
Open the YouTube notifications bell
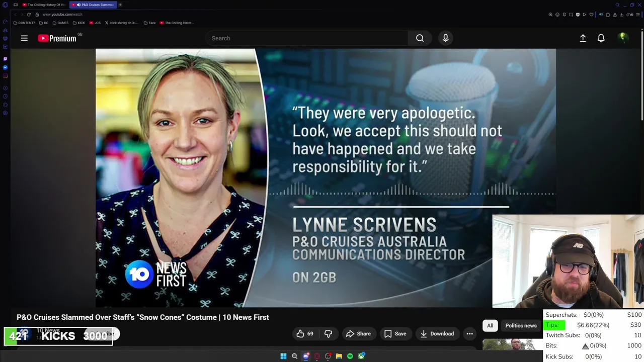point(601,38)
